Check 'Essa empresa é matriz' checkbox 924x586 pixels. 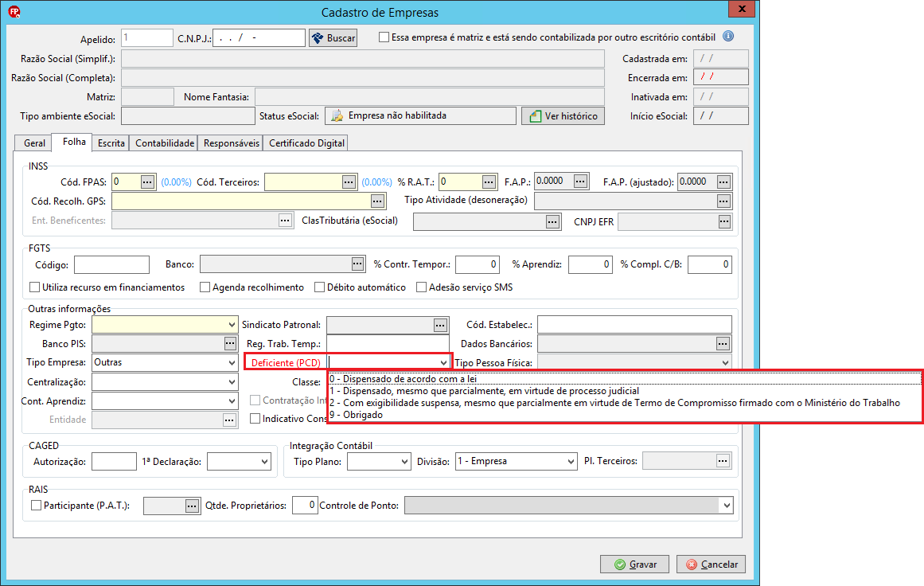(384, 37)
